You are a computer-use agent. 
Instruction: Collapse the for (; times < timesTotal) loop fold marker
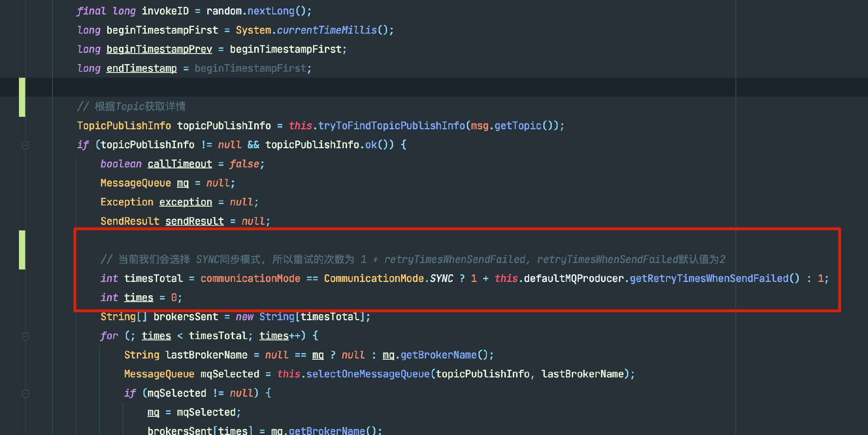click(x=25, y=336)
